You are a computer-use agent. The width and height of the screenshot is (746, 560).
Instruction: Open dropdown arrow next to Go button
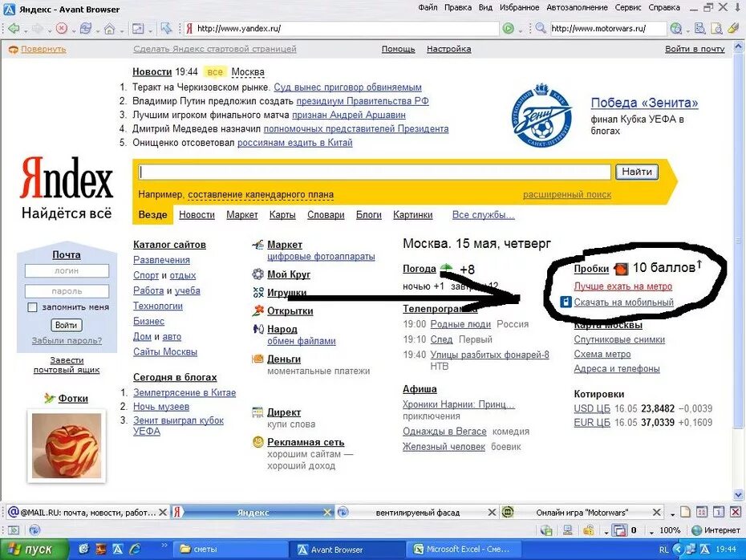tap(520, 31)
